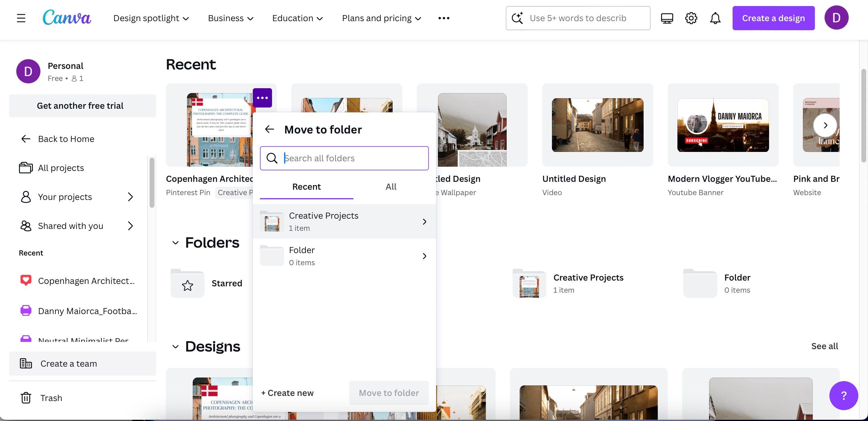Click the Starred folder star icon

[x=188, y=284]
